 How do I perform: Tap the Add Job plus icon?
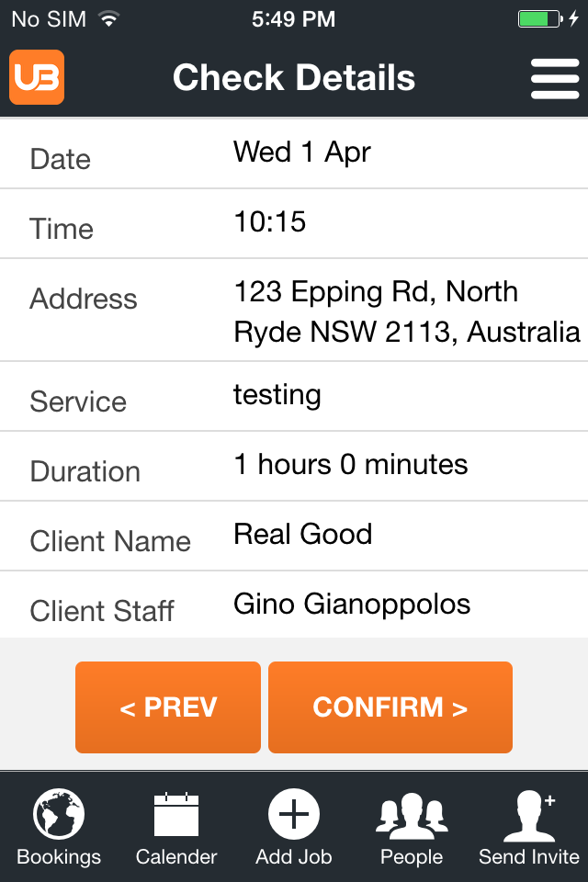click(294, 815)
